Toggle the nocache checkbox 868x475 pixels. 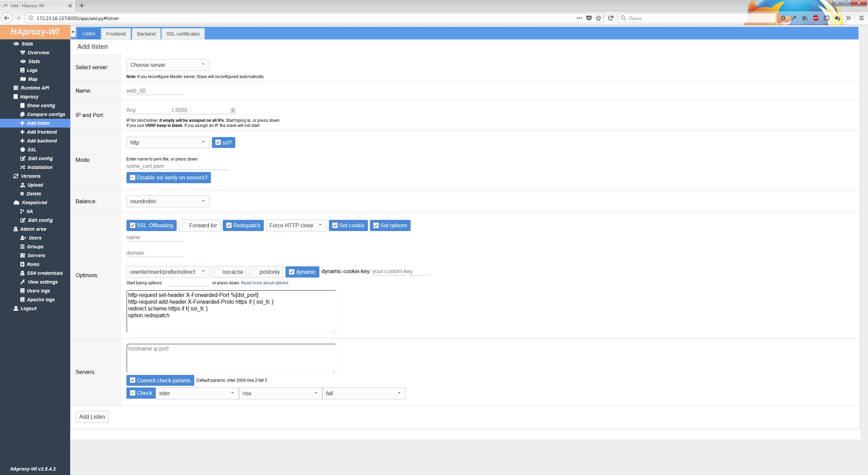[218, 272]
